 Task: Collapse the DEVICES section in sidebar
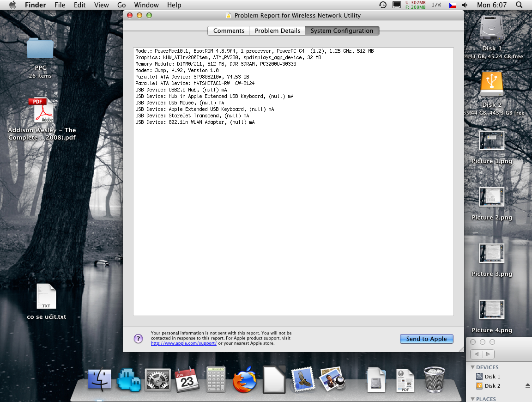[x=472, y=367]
